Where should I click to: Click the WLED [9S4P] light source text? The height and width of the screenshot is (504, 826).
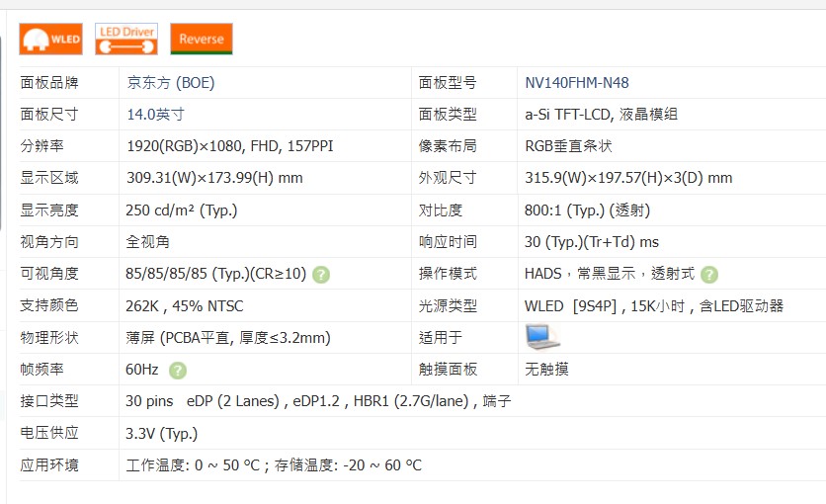(x=653, y=306)
